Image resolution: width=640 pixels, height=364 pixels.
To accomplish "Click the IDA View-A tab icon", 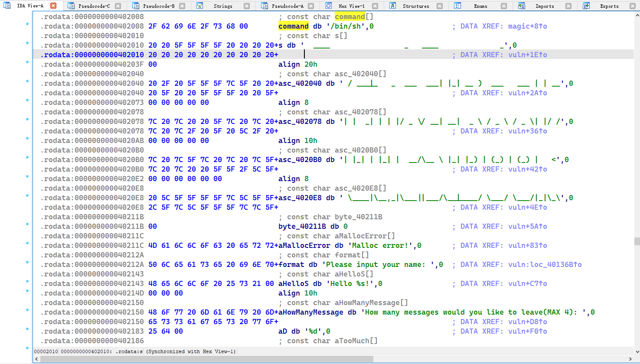I will [x=7, y=6].
